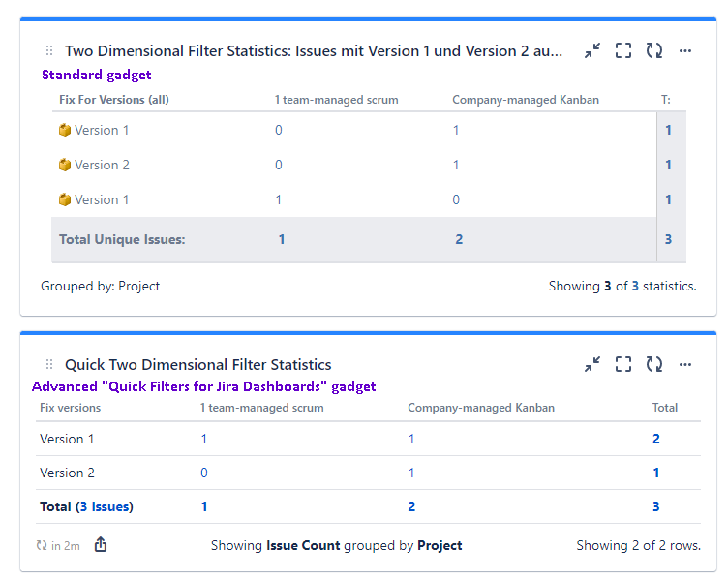The width and height of the screenshot is (728, 580).
Task: Minimize the Two Dimensional Filter Statistics gadget
Action: coord(591,50)
